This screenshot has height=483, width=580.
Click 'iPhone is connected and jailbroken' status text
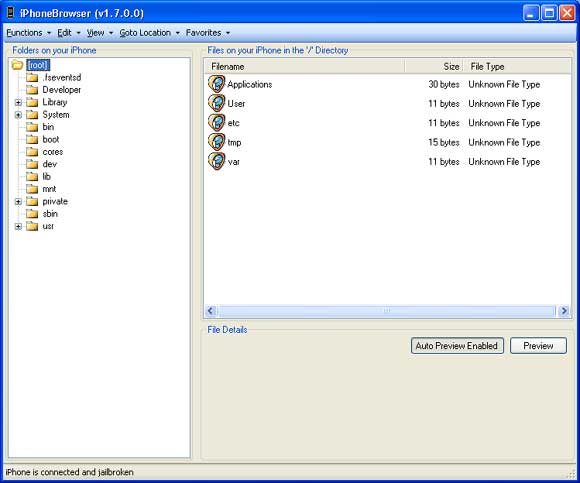point(70,472)
